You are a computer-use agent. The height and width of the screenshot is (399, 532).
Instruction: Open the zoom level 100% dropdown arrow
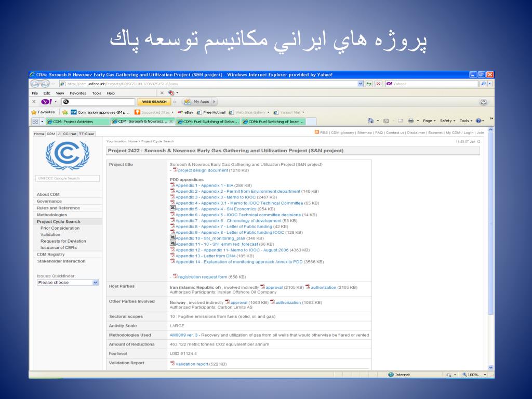tap(485, 375)
